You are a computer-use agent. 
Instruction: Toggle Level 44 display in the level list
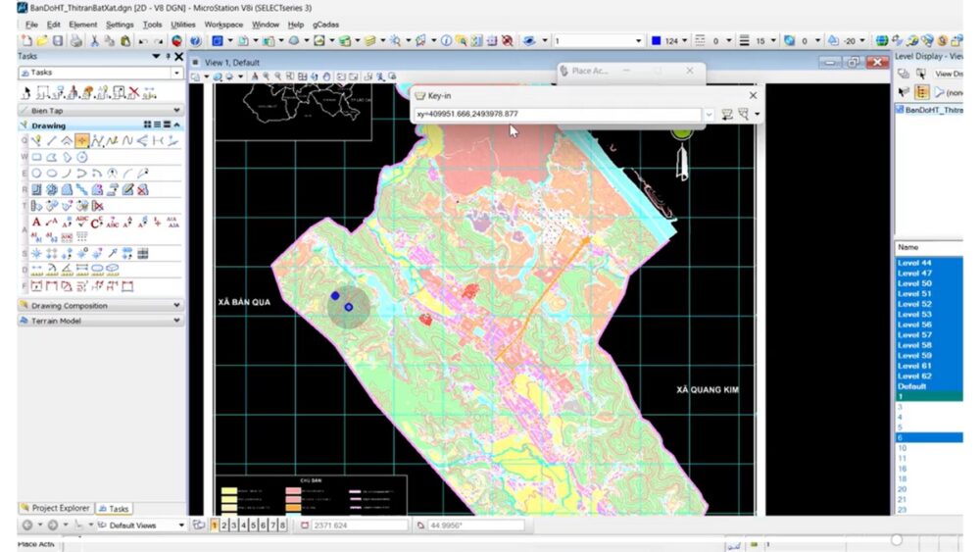914,264
